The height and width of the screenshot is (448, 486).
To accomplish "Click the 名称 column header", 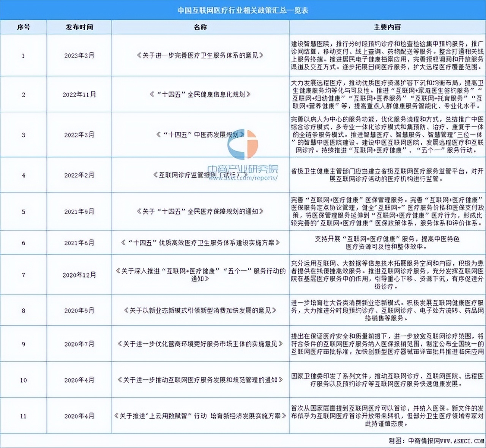I will 200,27.
